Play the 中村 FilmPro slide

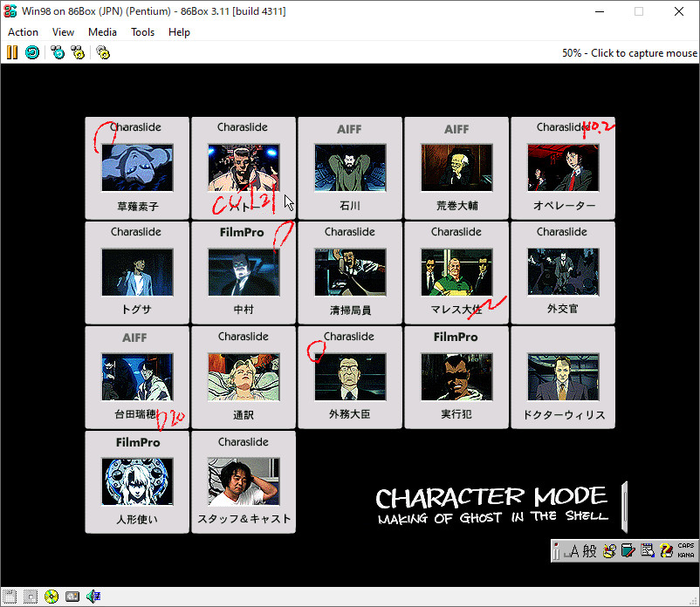coord(244,272)
